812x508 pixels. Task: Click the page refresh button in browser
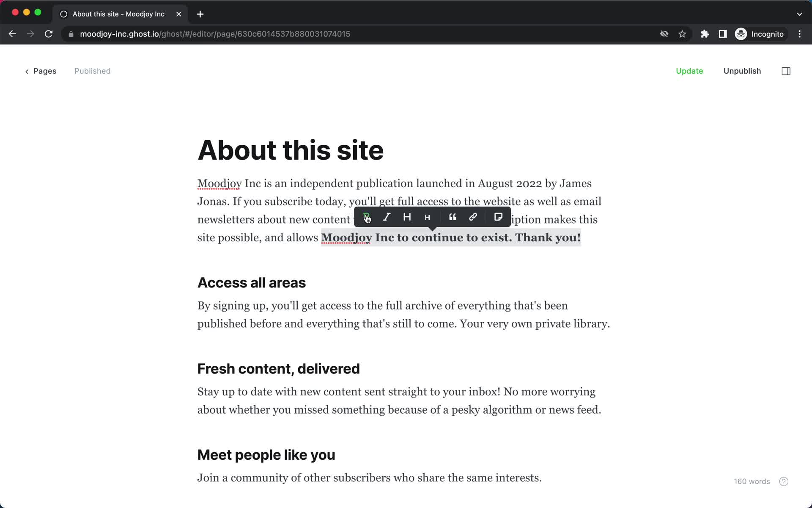[x=49, y=33]
